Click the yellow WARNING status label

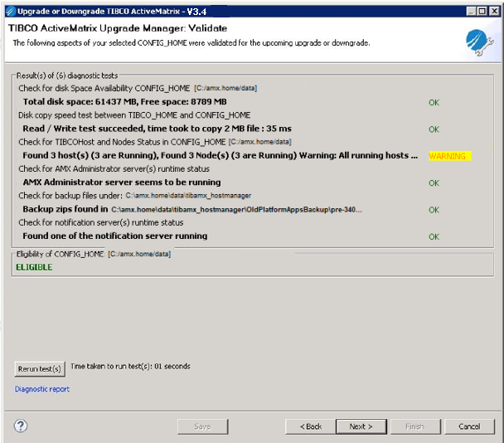pos(450,156)
